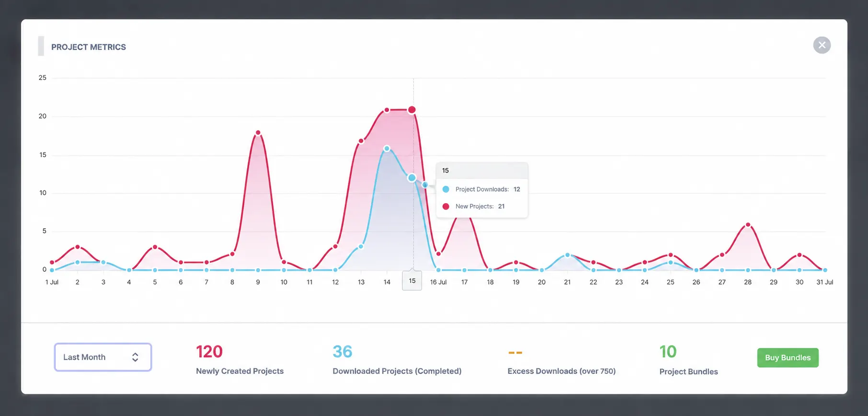Click the 5 y-axis label
This screenshot has height=416, width=868.
coord(45,231)
